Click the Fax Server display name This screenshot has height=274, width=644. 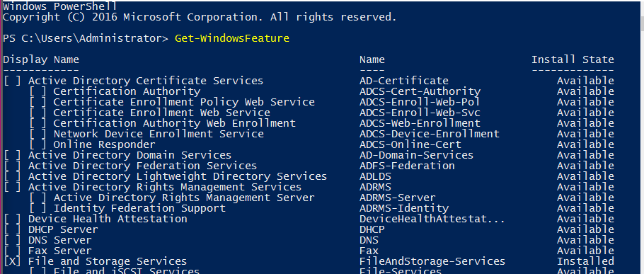(x=60, y=251)
